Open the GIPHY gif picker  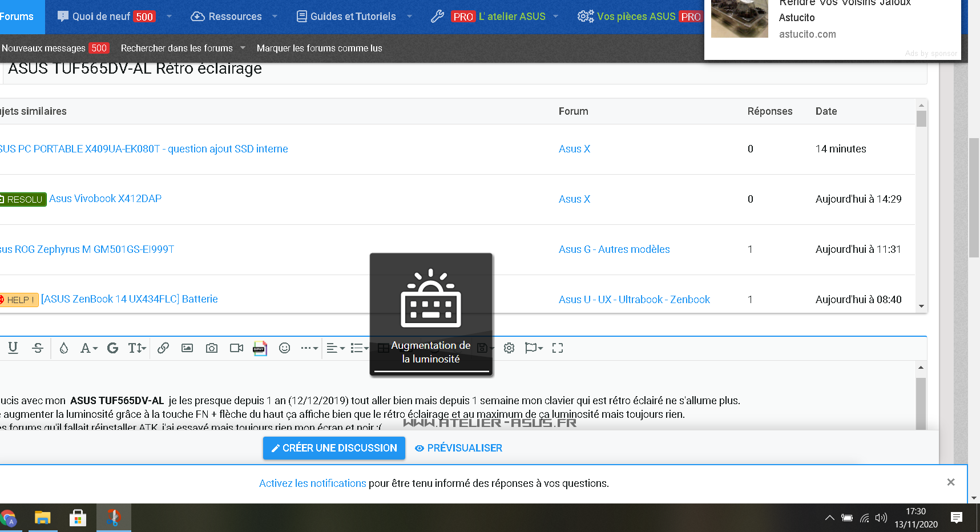260,348
